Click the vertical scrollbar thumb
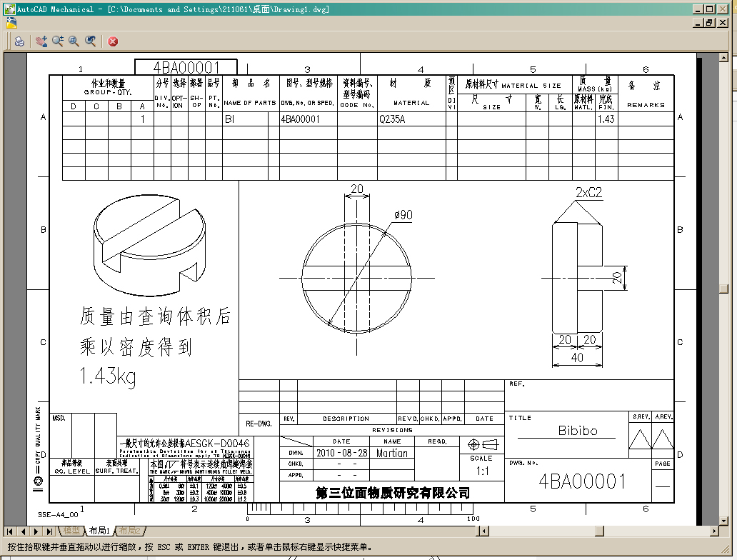Image resolution: width=737 pixels, height=560 pixels. [x=724, y=289]
